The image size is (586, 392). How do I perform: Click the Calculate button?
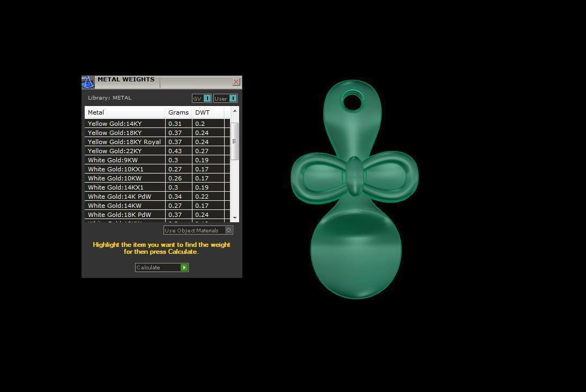[161, 267]
